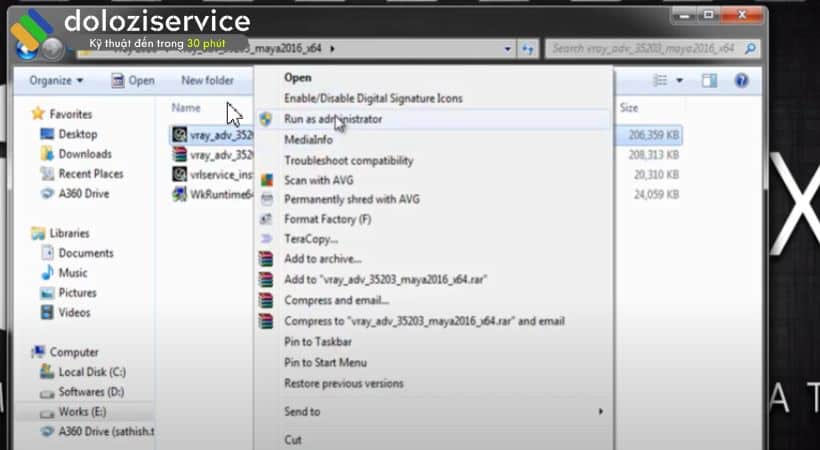Viewport: 820px width, 450px height.
Task: Open Local Disk (C:) drive
Action: point(90,372)
